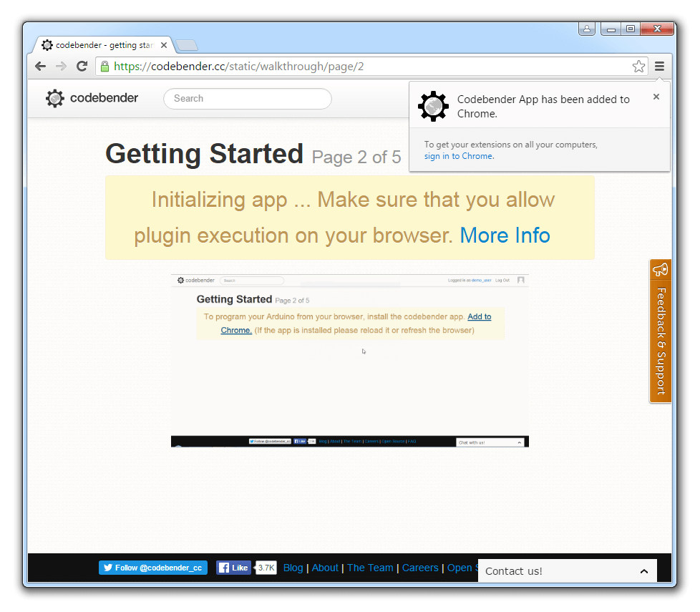The image size is (700, 612).
Task: Open the Chrome hamburger menu
Action: (x=659, y=67)
